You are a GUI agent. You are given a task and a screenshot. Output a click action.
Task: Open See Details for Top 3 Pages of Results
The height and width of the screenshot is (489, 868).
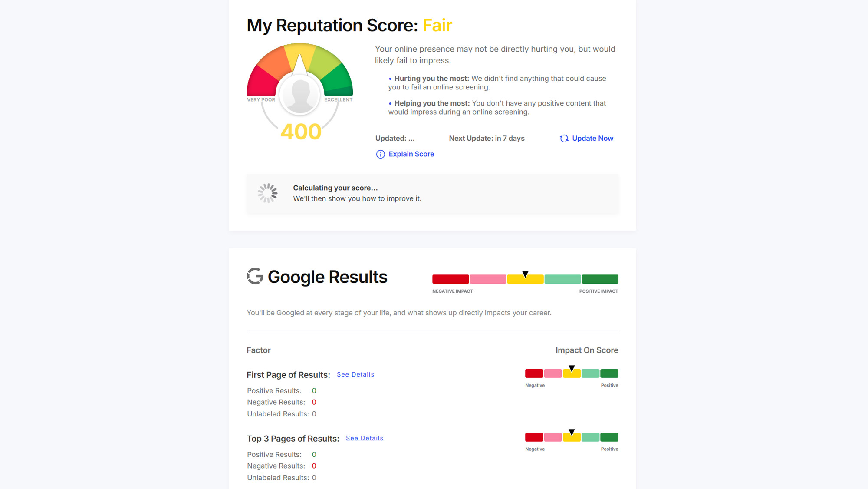point(365,438)
